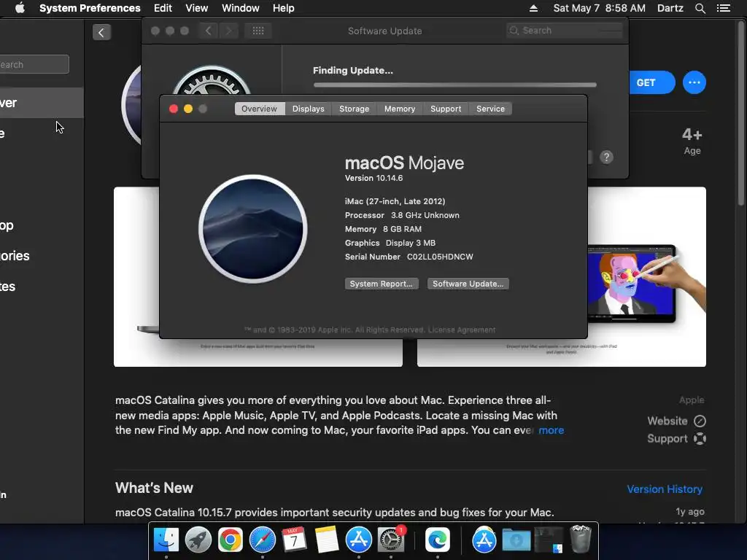
Task: Open the Version History link
Action: 665,489
